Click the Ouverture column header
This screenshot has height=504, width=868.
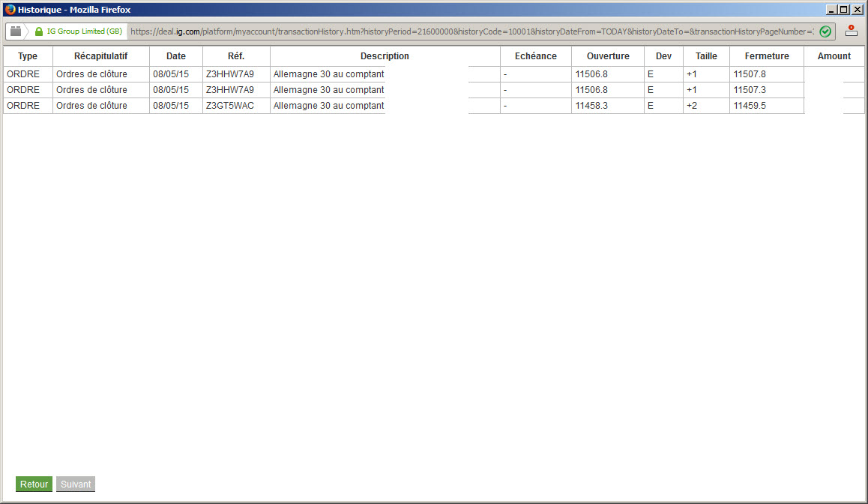click(608, 56)
